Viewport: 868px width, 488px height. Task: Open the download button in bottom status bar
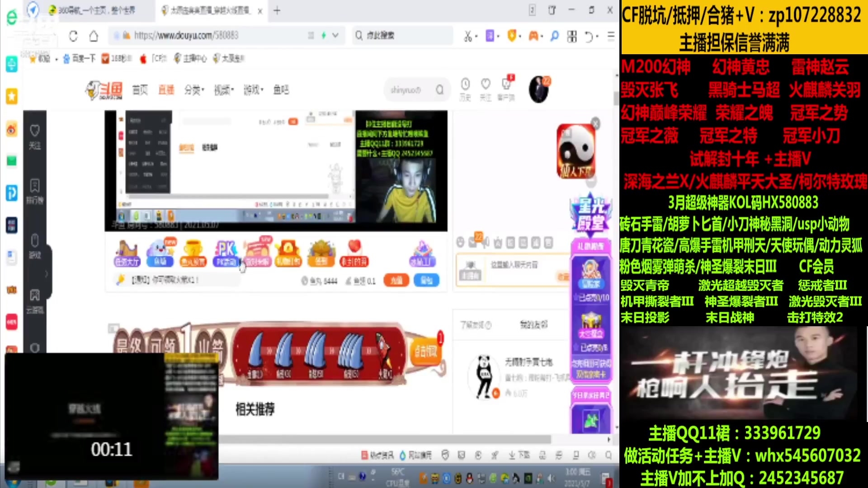pyautogui.click(x=519, y=455)
